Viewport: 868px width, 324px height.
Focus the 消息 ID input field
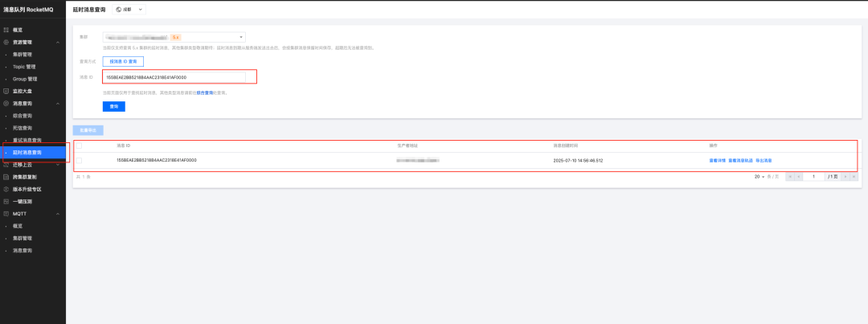[174, 77]
